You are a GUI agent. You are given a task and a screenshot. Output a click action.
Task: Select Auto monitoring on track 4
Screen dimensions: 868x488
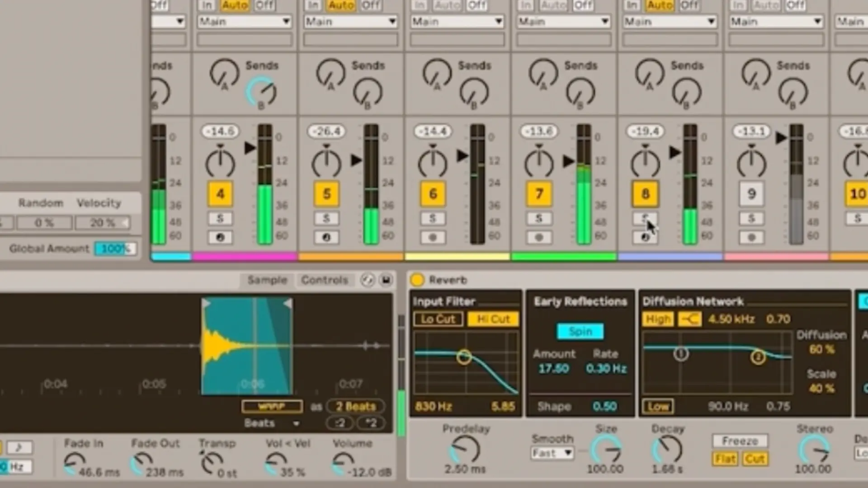pos(235,5)
